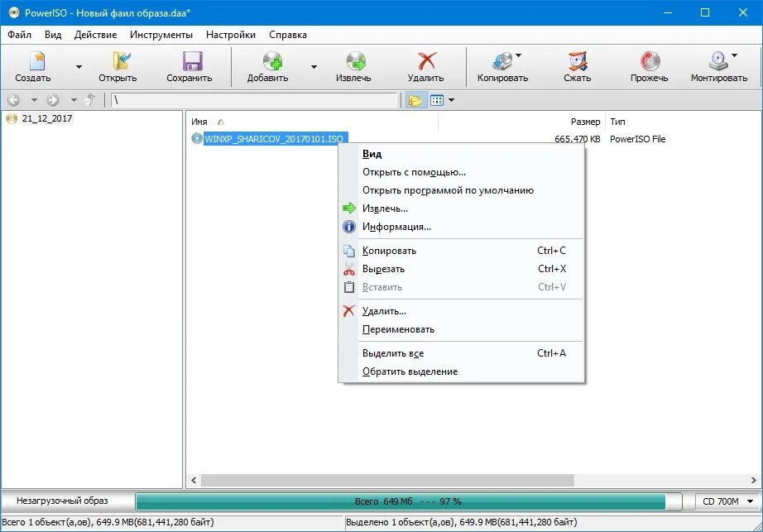Screen dimensions: 763x532
Task: Click the path address field showing backslash
Action: click(254, 100)
